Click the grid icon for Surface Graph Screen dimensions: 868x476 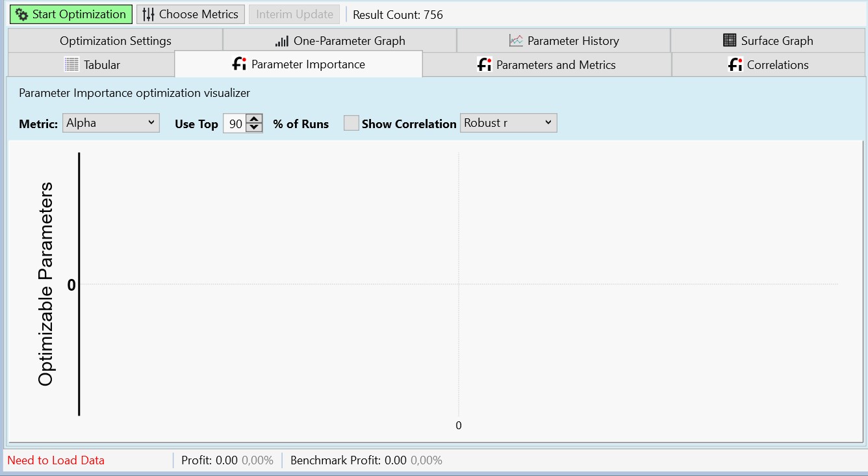pos(730,40)
